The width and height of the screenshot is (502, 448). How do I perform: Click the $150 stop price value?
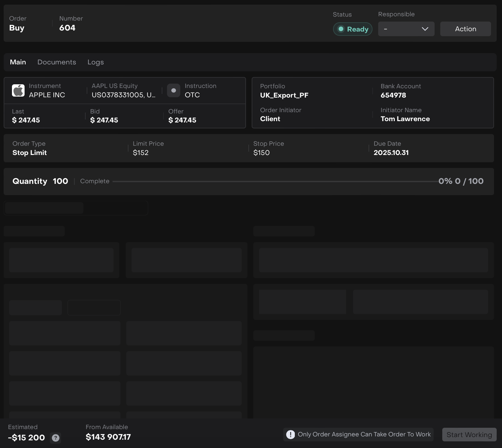click(262, 153)
